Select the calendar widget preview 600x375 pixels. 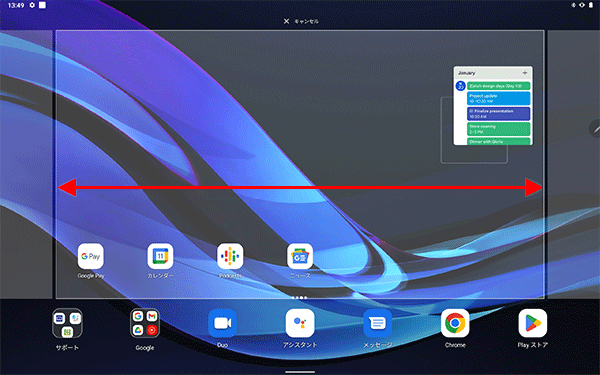[x=493, y=106]
